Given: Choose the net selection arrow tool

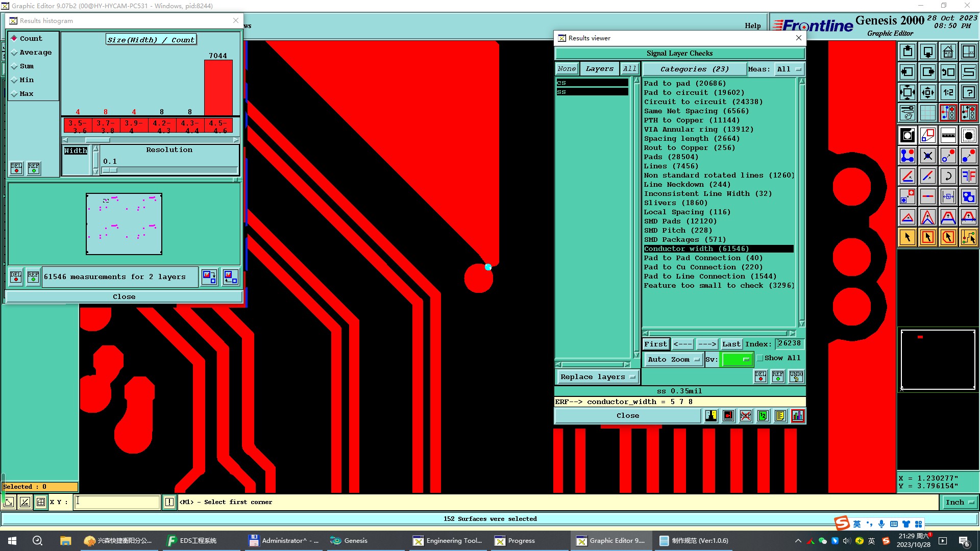Looking at the screenshot, I should pos(968,237).
